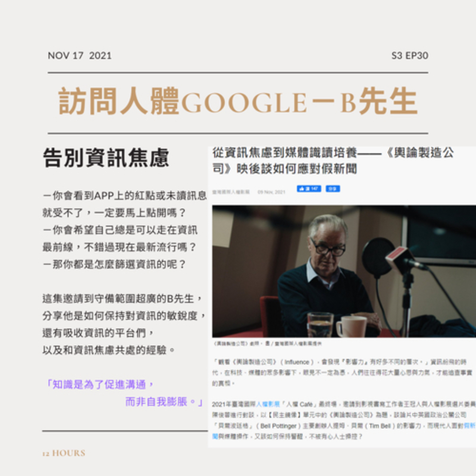The image size is (476, 476).
Task: Click the article author 臺灣國際人權影展
Action: pyautogui.click(x=231, y=192)
